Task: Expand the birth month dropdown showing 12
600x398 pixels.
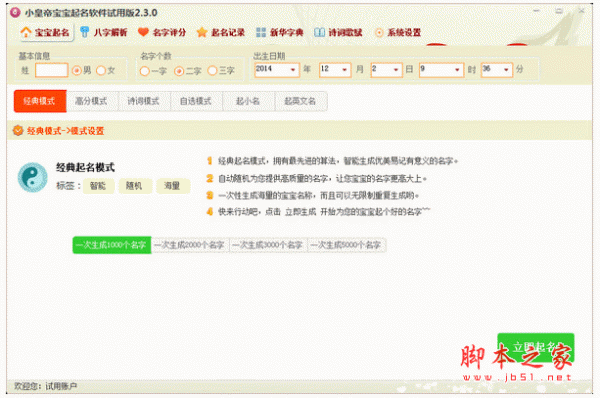Action: tap(345, 70)
